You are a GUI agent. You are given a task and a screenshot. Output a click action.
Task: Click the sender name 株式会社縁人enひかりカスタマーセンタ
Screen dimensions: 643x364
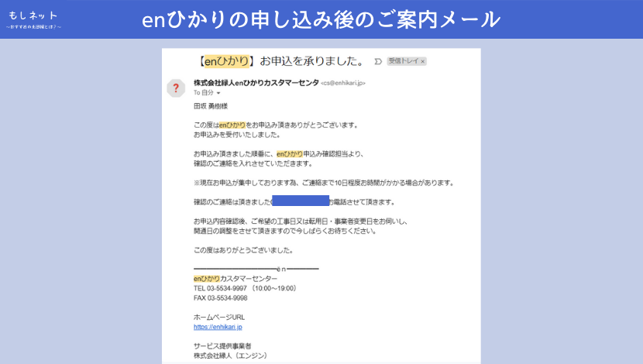tap(256, 83)
